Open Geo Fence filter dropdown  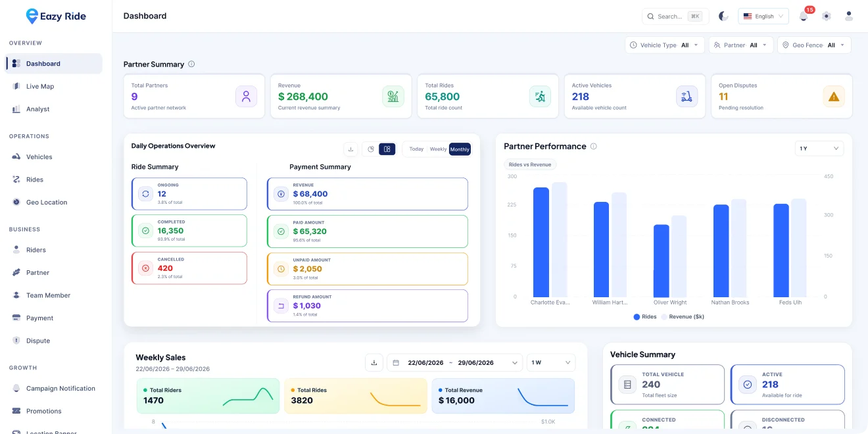(814, 45)
